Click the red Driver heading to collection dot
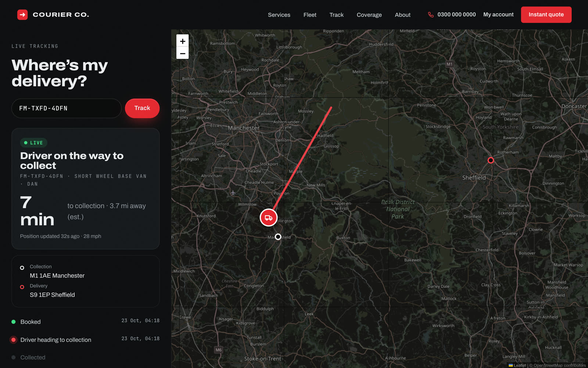The width and height of the screenshot is (588, 368). pyautogui.click(x=14, y=340)
